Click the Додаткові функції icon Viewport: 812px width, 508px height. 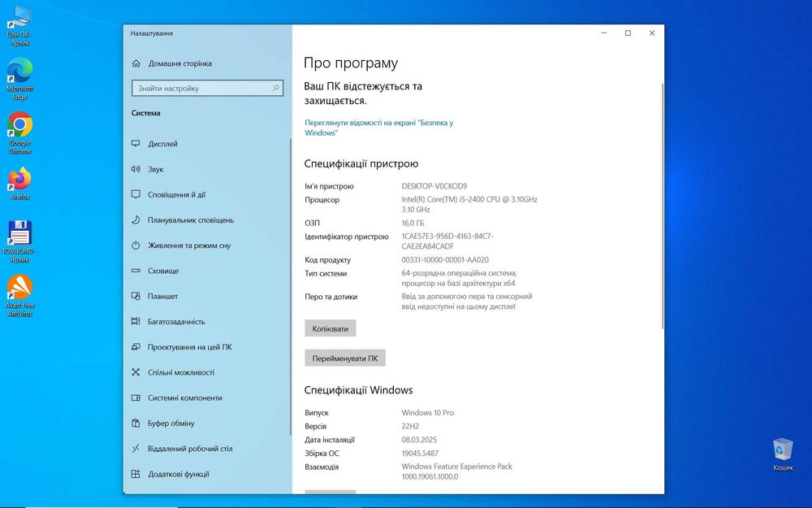pos(136,474)
